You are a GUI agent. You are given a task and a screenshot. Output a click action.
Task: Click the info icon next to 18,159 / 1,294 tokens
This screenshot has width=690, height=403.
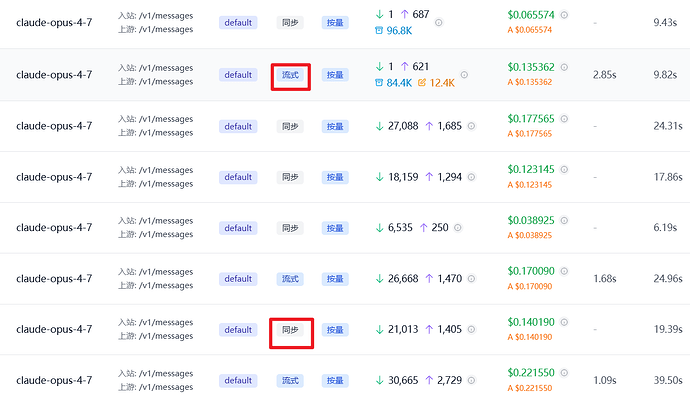[x=471, y=177]
